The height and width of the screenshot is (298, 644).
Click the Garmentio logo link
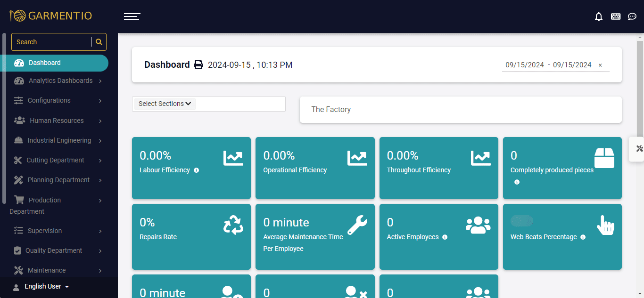(50, 16)
